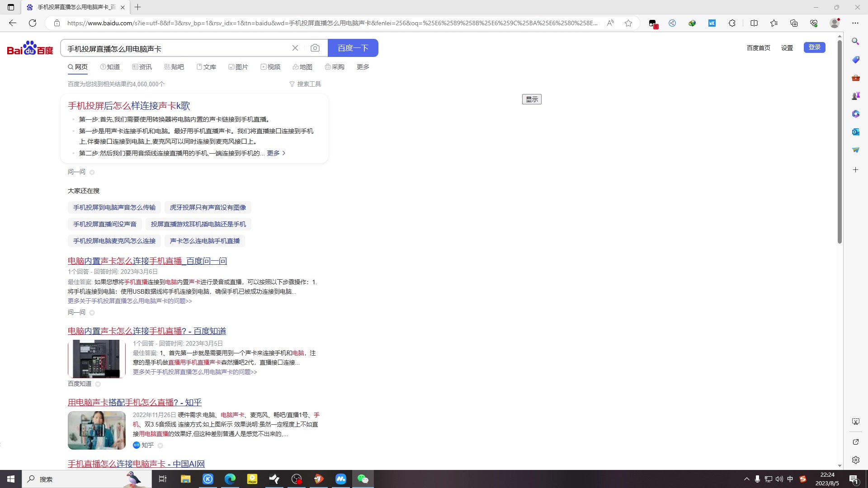Open sidebar shopping tag icon
Image resolution: width=868 pixels, height=488 pixels.
[855, 60]
